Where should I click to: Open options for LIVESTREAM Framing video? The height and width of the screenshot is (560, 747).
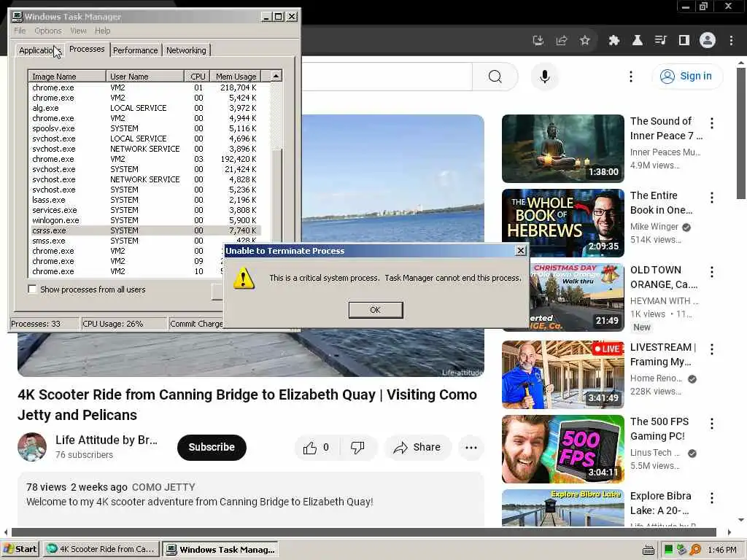pos(712,349)
